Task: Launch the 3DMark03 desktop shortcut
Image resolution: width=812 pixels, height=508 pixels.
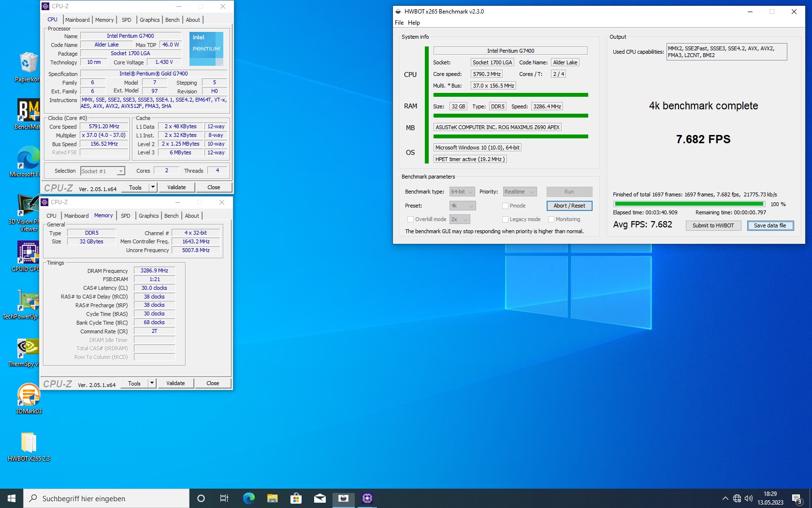Action: click(29, 399)
